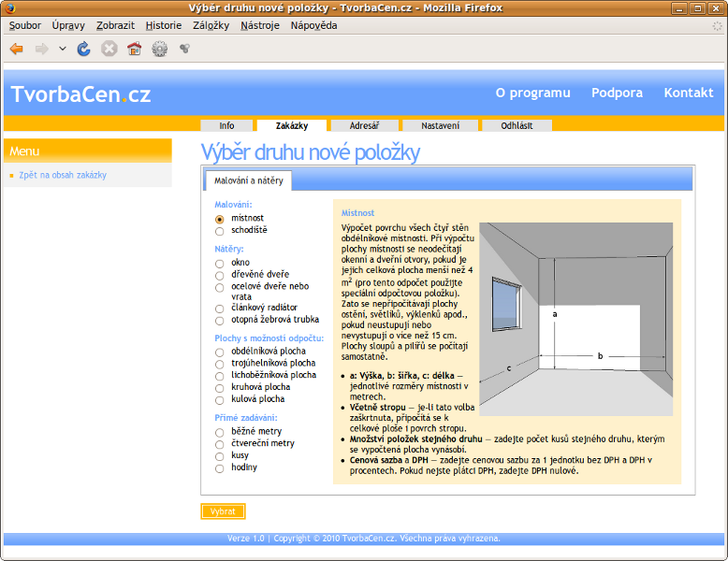Select the kusy radio button
728x561 pixels.
220,456
